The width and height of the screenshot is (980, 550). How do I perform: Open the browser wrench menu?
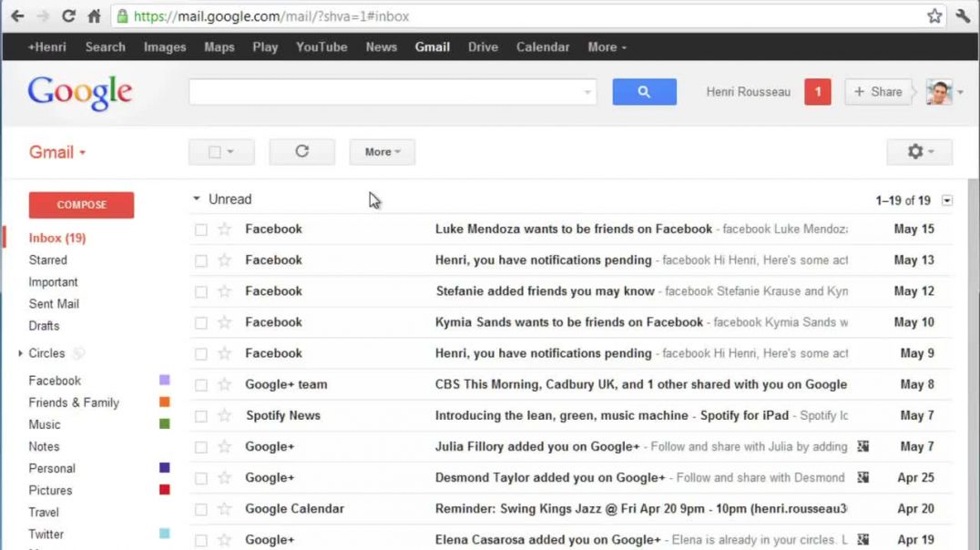click(963, 16)
